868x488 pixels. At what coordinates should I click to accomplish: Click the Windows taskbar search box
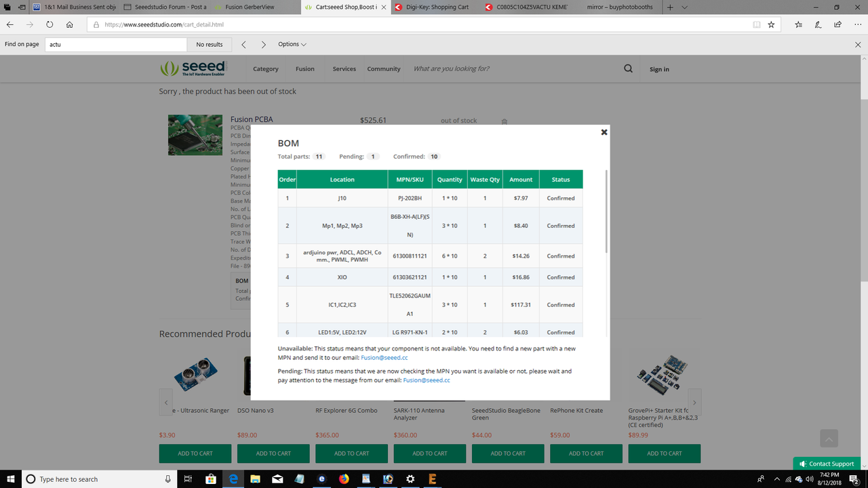(99, 479)
